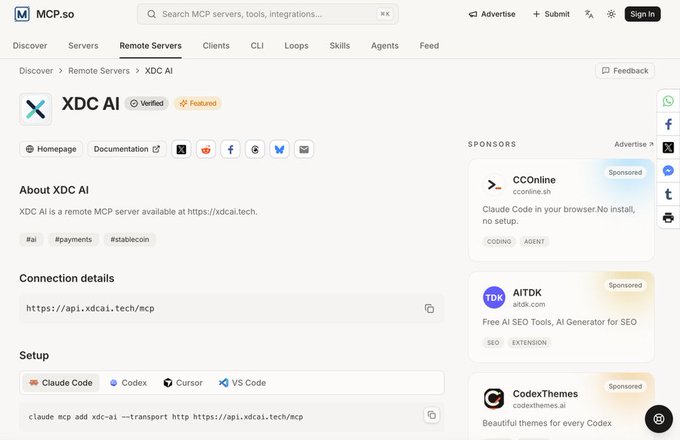Switch to the CLI nav tab

257,46
